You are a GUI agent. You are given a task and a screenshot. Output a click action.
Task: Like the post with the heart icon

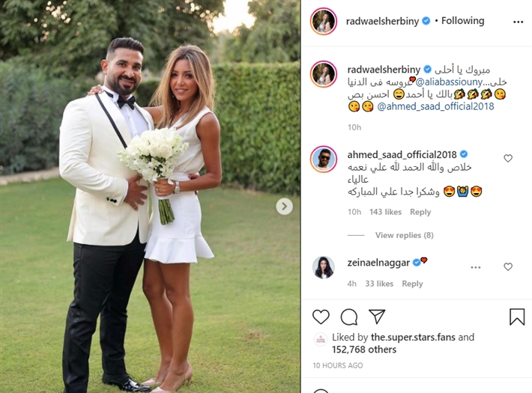(x=321, y=317)
